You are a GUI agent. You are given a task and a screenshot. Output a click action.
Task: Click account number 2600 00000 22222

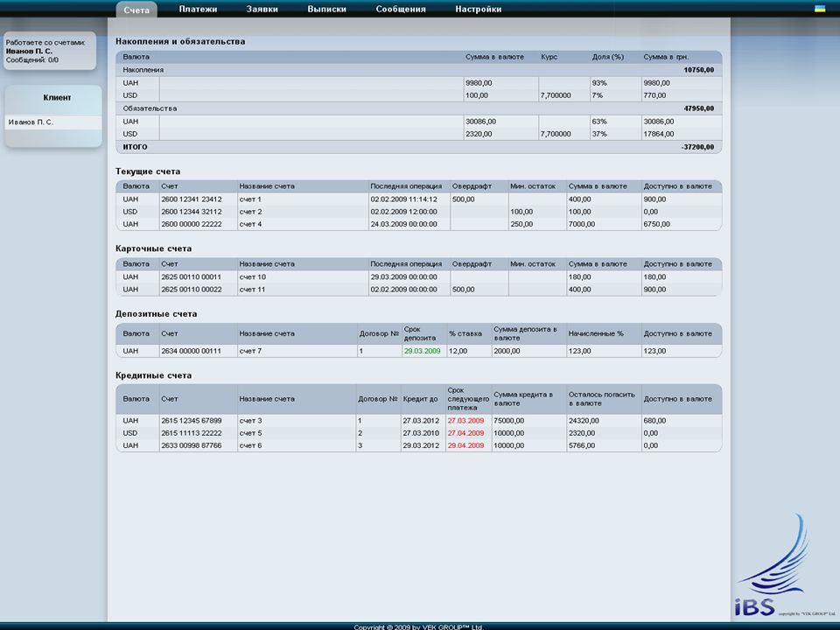(192, 224)
